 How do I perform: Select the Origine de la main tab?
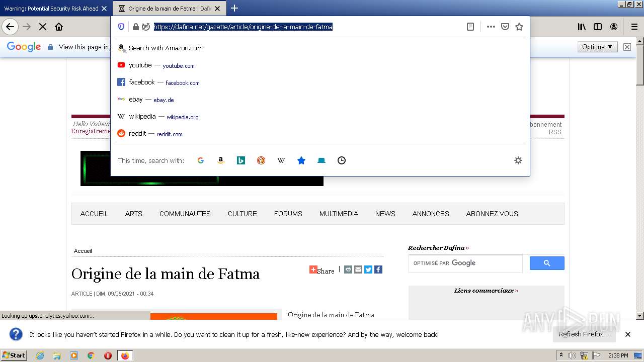(x=170, y=9)
